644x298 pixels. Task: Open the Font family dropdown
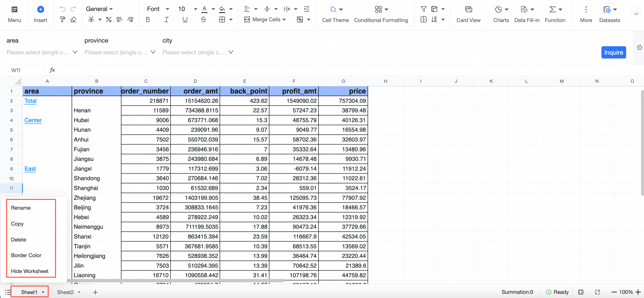(x=158, y=9)
